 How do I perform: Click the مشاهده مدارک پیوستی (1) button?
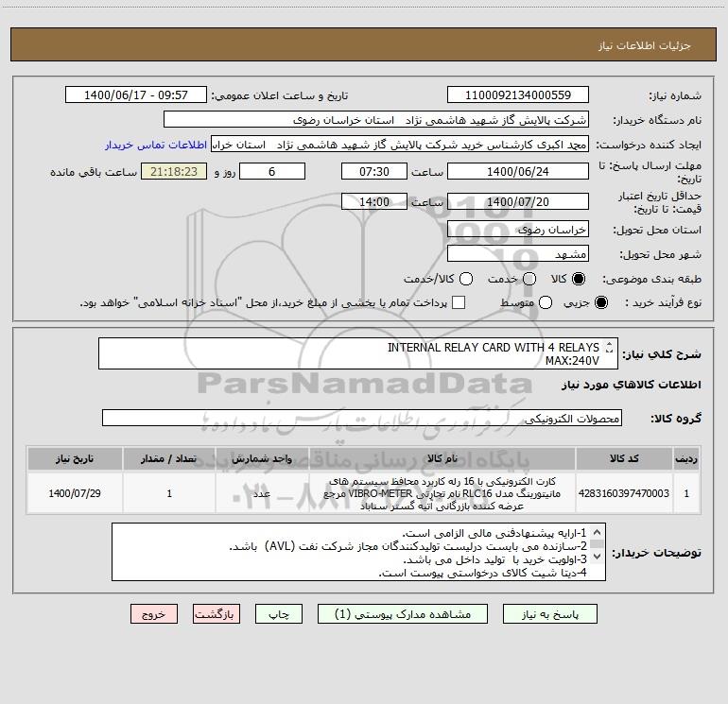pyautogui.click(x=403, y=614)
